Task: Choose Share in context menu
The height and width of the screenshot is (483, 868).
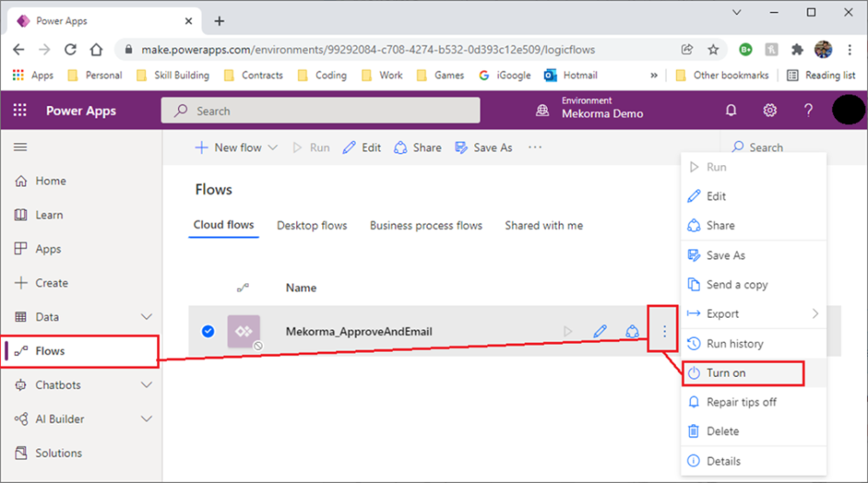Action: pyautogui.click(x=753, y=226)
